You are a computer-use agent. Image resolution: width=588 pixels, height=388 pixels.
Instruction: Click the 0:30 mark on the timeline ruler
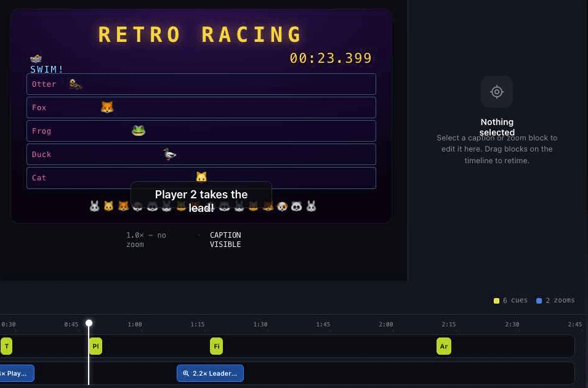point(8,324)
